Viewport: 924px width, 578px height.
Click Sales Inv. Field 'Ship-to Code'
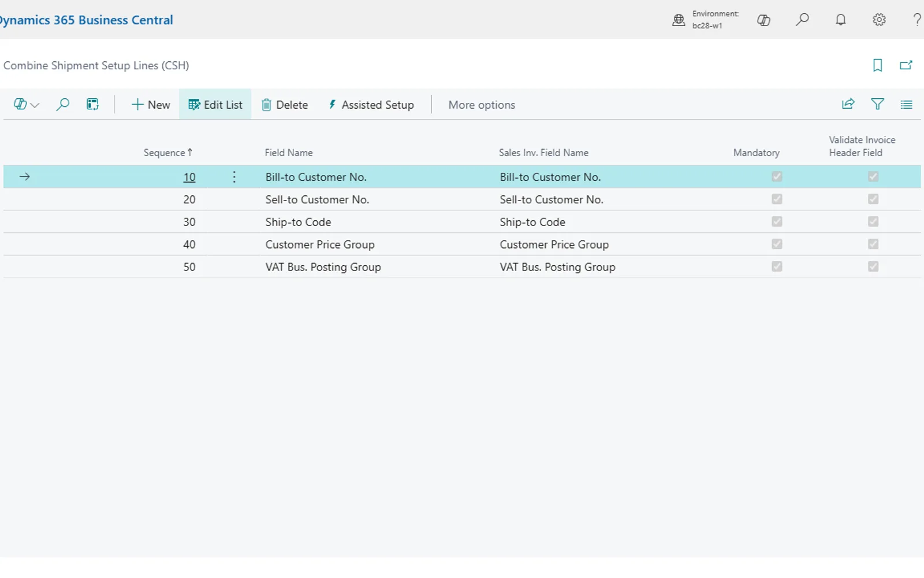click(532, 222)
